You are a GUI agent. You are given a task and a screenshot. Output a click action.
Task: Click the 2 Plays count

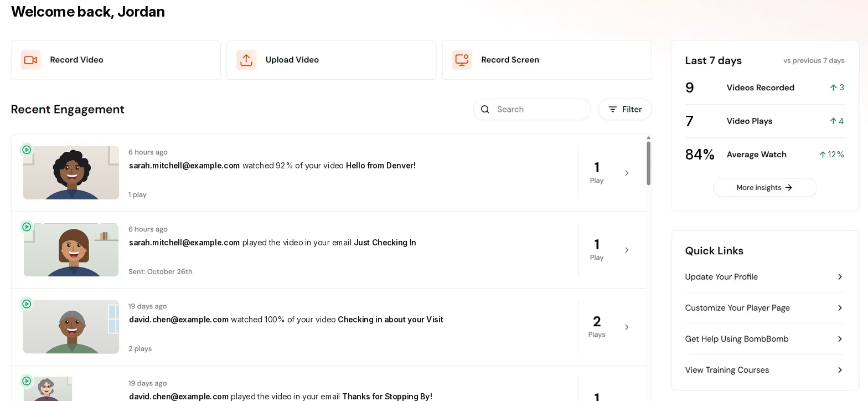[x=597, y=327]
